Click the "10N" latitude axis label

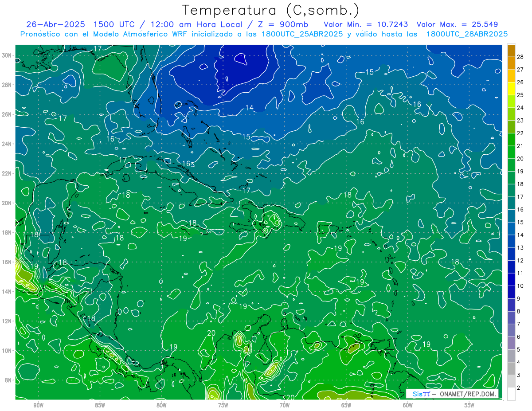click(8, 351)
